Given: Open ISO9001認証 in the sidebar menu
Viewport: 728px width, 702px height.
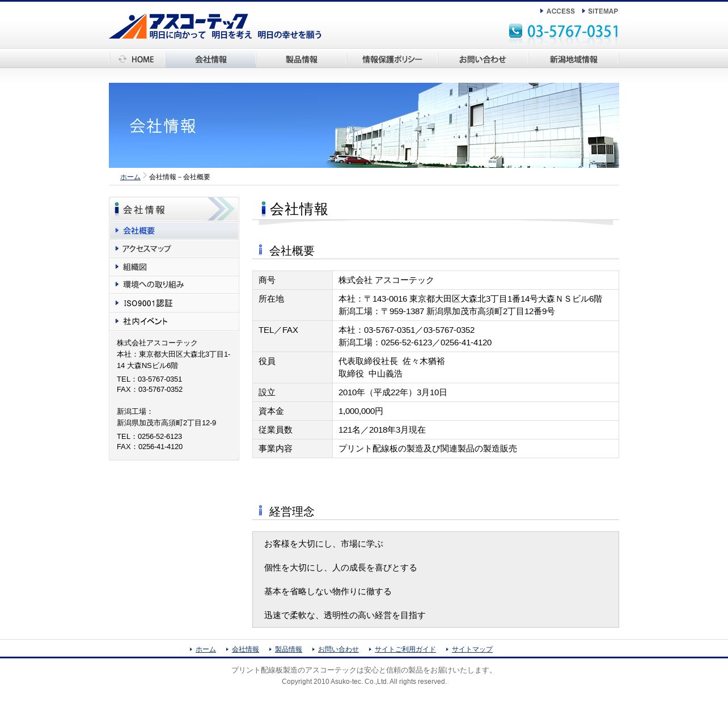Looking at the screenshot, I should click(x=174, y=303).
